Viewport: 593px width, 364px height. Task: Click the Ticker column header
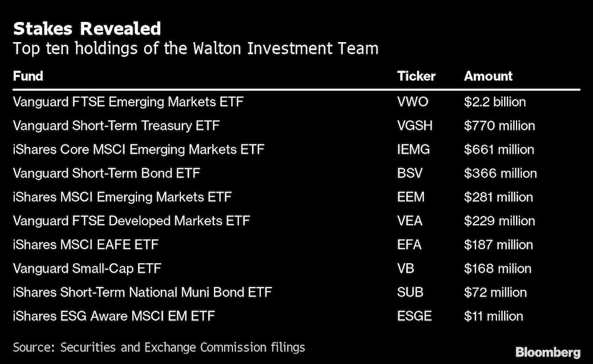pyautogui.click(x=416, y=76)
